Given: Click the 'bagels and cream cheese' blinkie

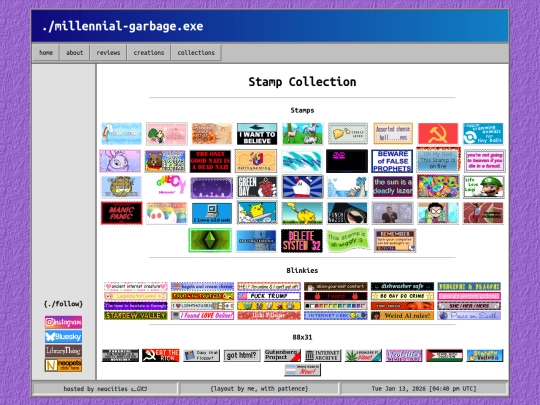Looking at the screenshot, I should [202, 286].
